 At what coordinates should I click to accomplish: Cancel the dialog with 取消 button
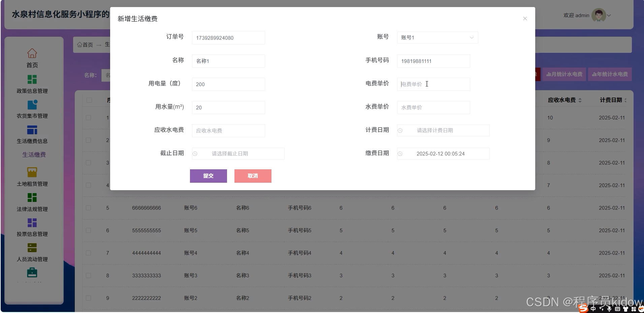coord(253,176)
